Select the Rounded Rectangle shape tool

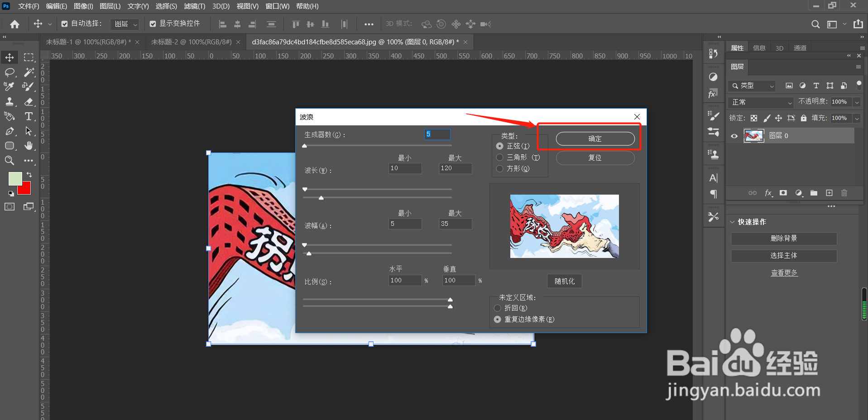tap(10, 146)
